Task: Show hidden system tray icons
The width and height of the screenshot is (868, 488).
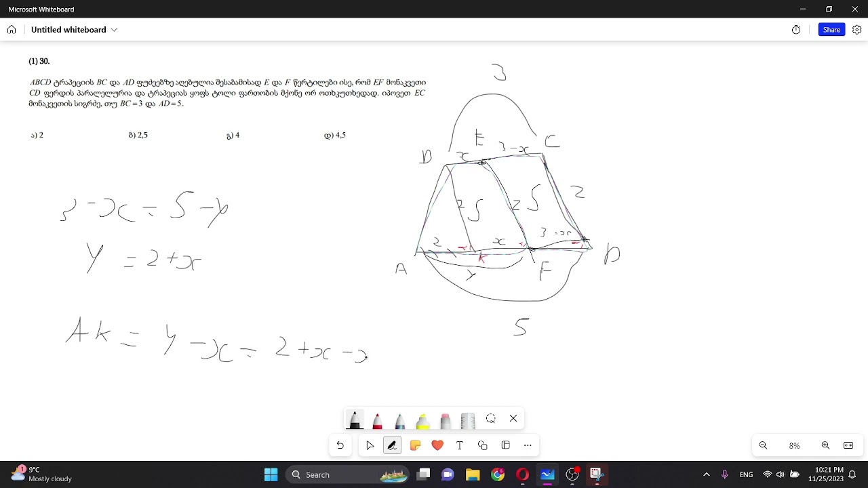Action: click(x=707, y=474)
